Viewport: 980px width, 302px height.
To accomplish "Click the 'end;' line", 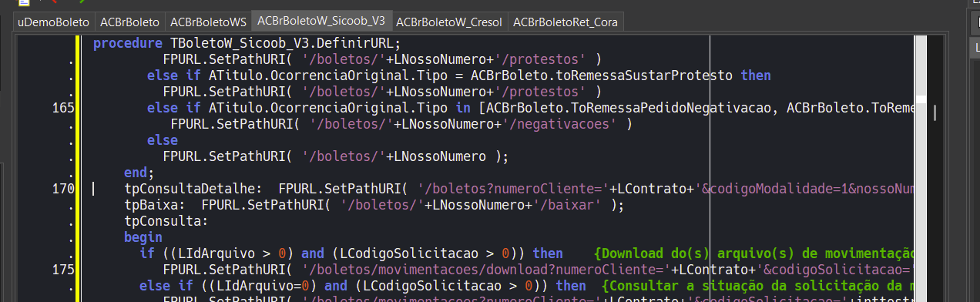I will click(139, 172).
